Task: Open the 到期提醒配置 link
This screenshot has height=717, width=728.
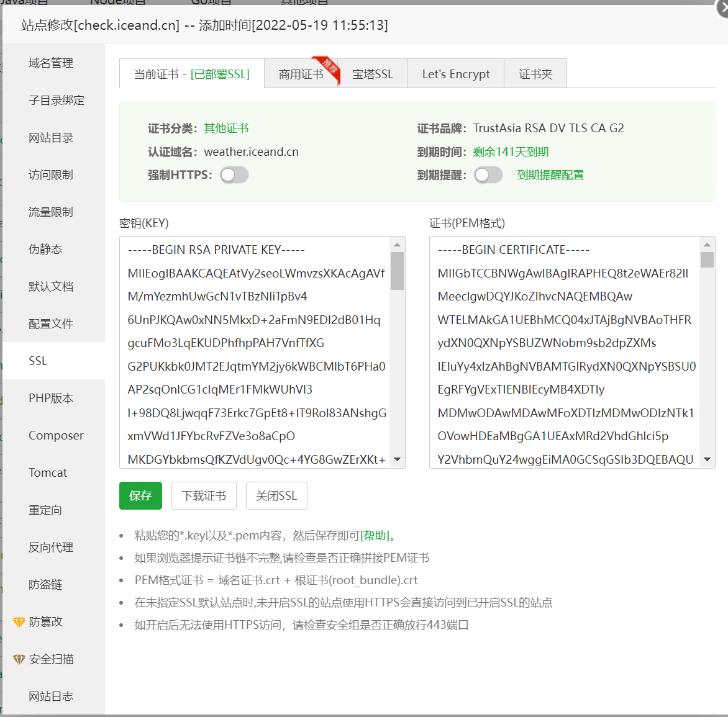Action: (550, 175)
